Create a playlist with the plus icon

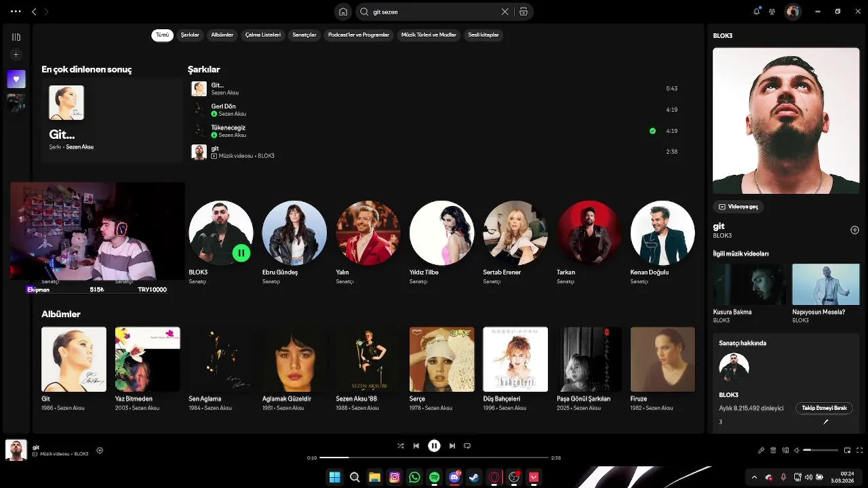16,55
